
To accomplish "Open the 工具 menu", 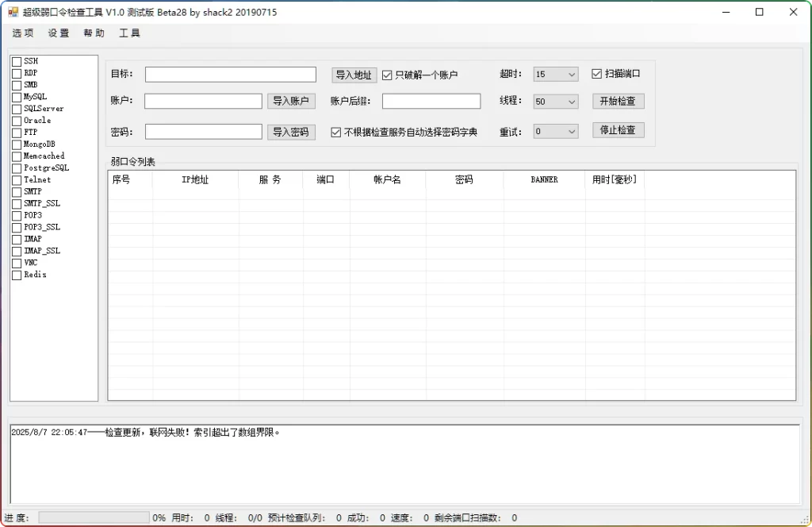I will click(129, 33).
